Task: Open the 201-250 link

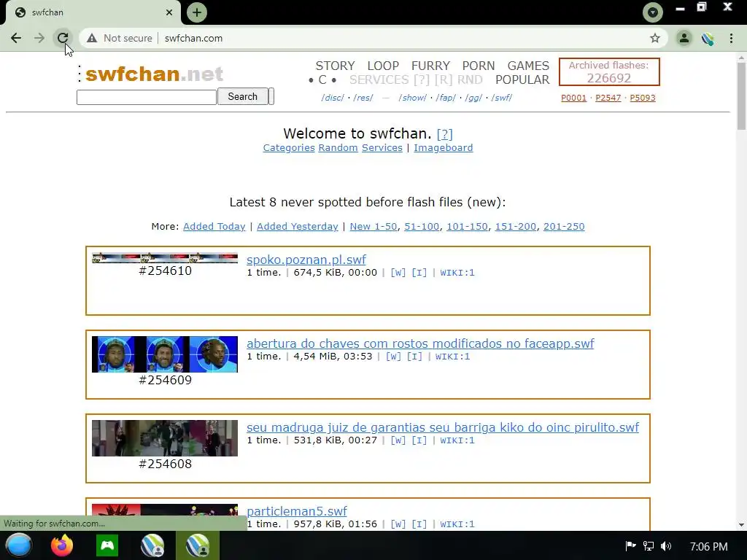Action: coord(564,226)
